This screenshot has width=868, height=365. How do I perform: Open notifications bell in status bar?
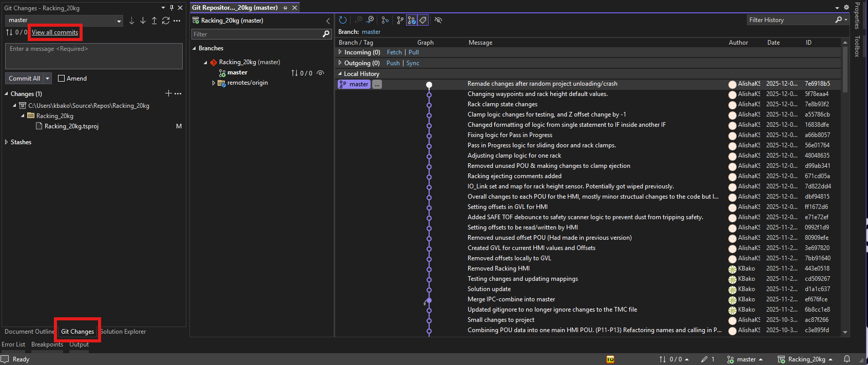coord(847,359)
